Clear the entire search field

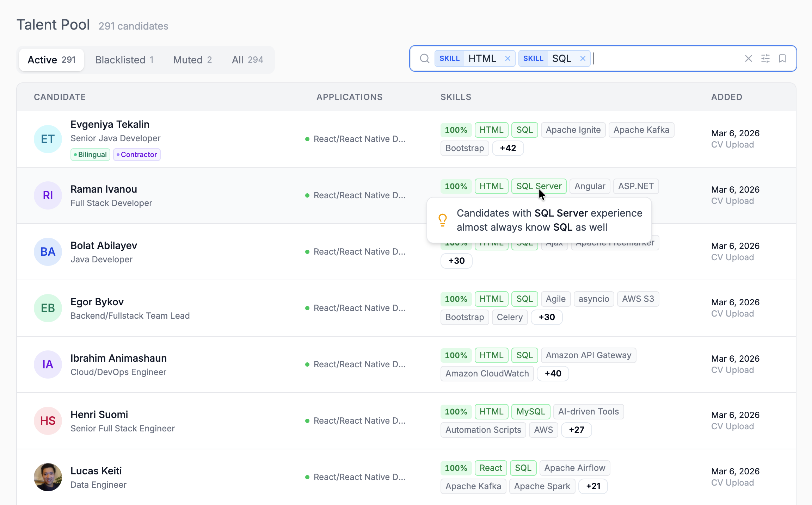click(749, 58)
